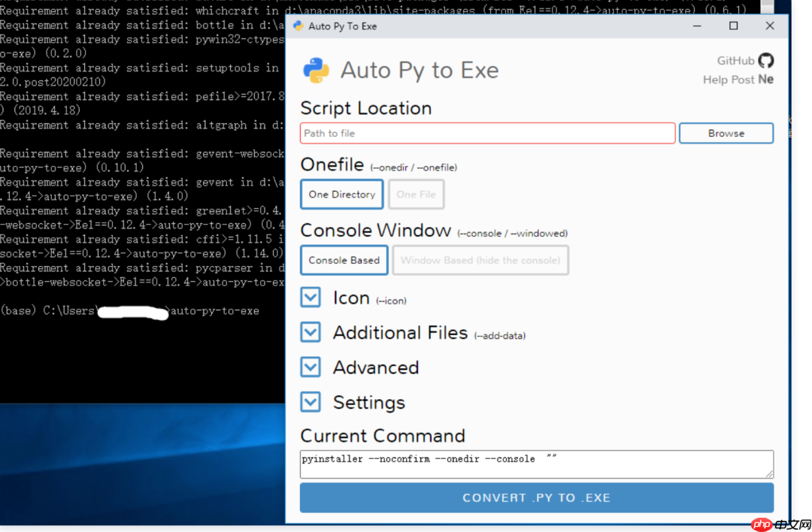Choose Window Based (hide the console)
This screenshot has width=812, height=532.
pos(480,260)
